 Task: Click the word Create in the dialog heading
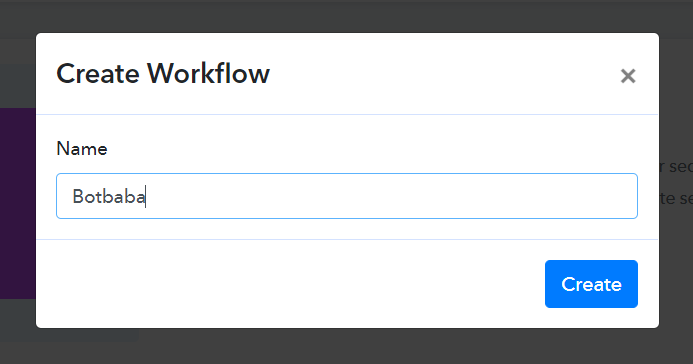pyautogui.click(x=98, y=74)
